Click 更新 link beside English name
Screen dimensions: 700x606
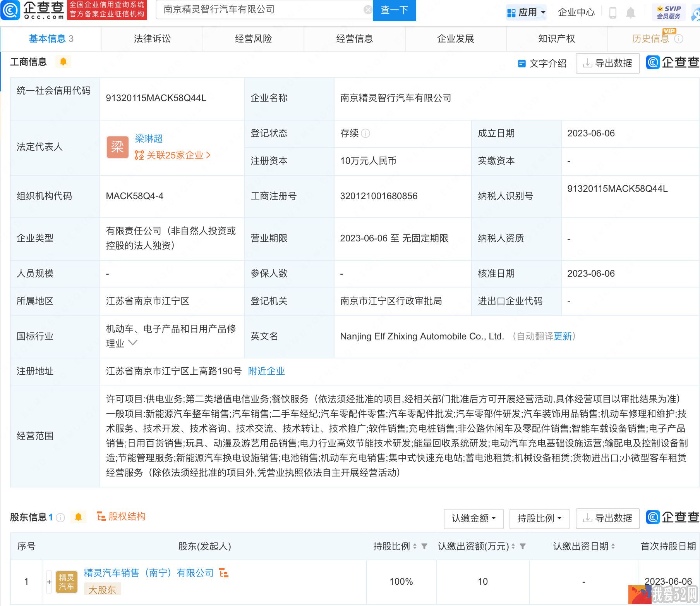click(x=563, y=336)
